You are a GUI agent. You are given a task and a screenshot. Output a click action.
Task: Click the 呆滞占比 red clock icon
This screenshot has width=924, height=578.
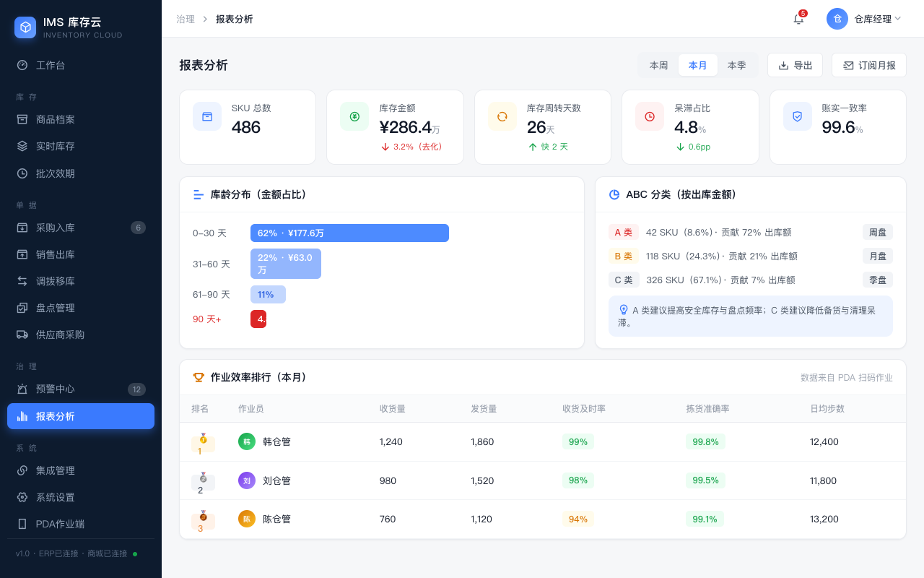[650, 116]
